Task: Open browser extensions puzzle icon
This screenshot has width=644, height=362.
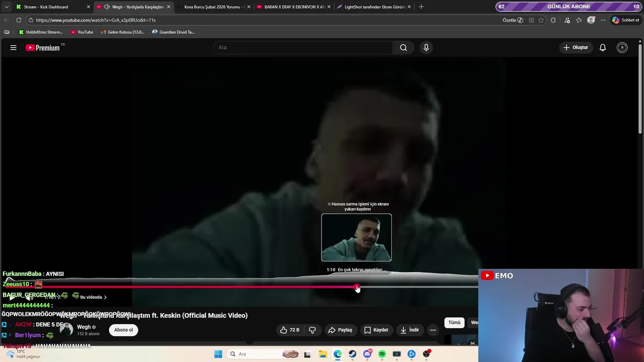Action: 553,20
